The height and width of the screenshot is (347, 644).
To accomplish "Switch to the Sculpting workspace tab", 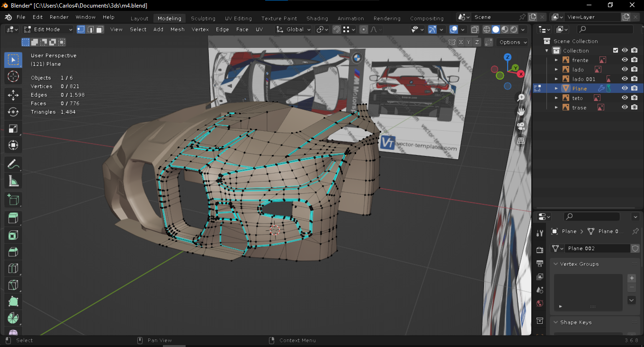I will 203,18.
